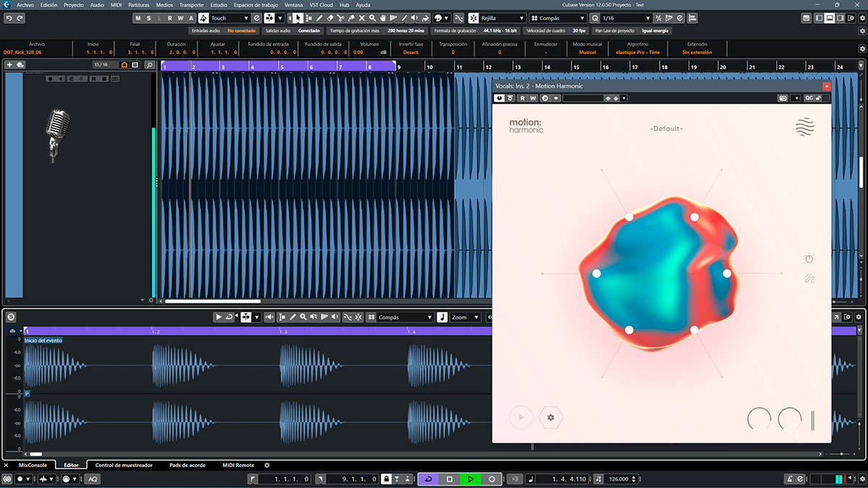Open Motion Harmonic hexagon settings gear
This screenshot has width=868, height=488.
click(x=551, y=417)
